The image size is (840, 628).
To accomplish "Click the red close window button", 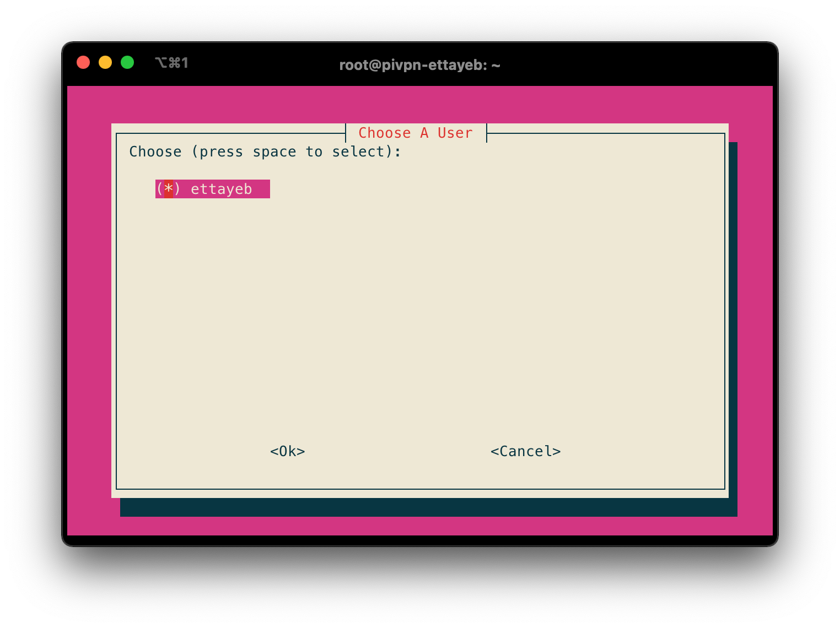I will tap(83, 63).
